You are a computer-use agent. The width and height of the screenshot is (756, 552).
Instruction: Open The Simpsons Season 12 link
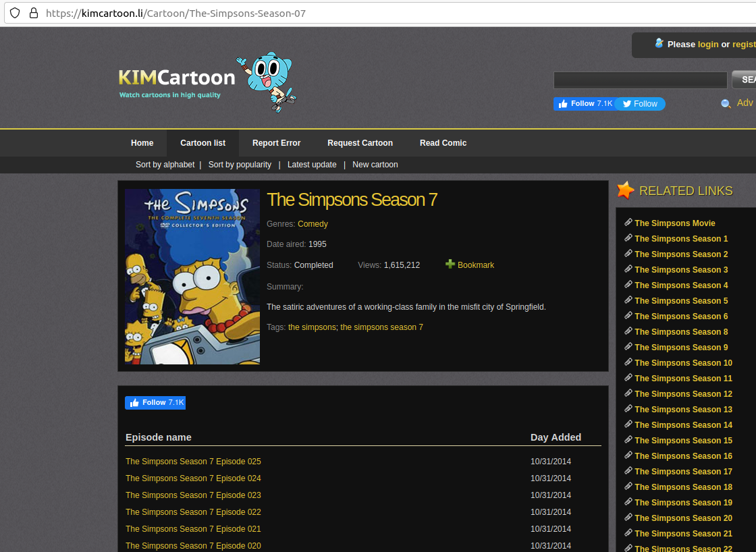pyautogui.click(x=684, y=394)
